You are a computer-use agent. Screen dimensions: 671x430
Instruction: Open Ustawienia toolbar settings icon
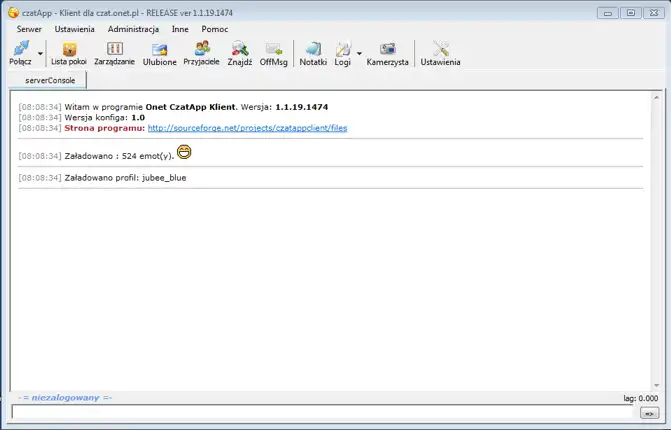coord(440,53)
